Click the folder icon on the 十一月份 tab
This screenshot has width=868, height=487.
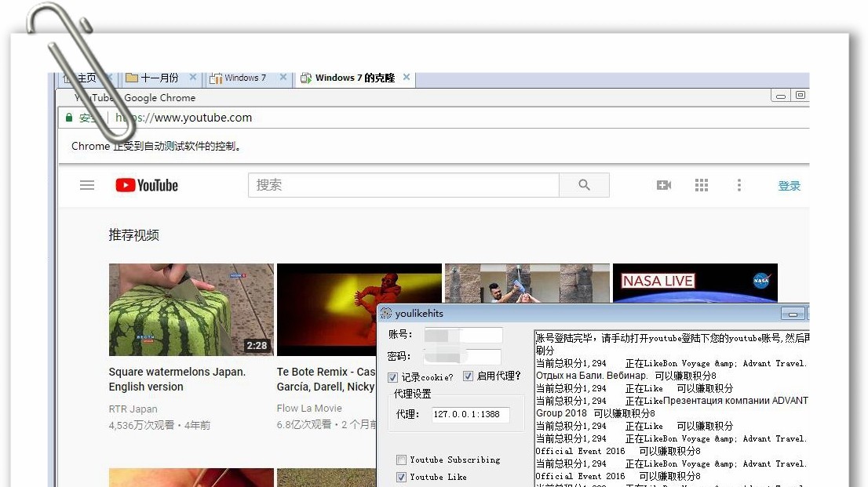coord(131,78)
